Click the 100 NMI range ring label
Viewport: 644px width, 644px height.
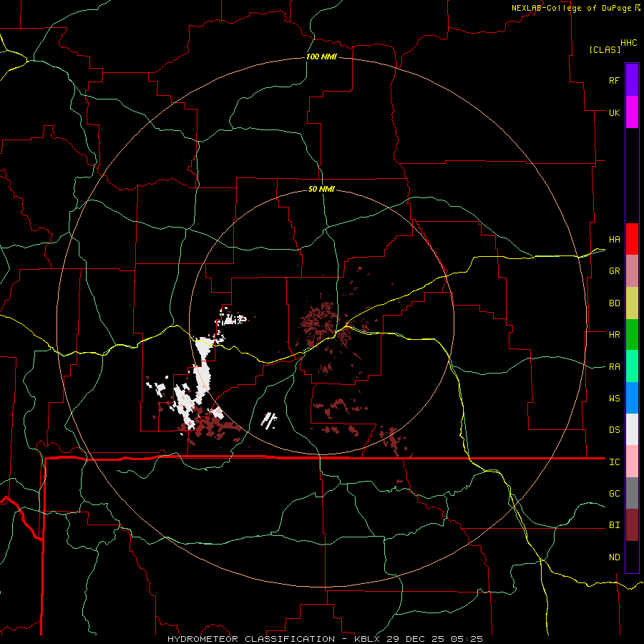coord(321,57)
